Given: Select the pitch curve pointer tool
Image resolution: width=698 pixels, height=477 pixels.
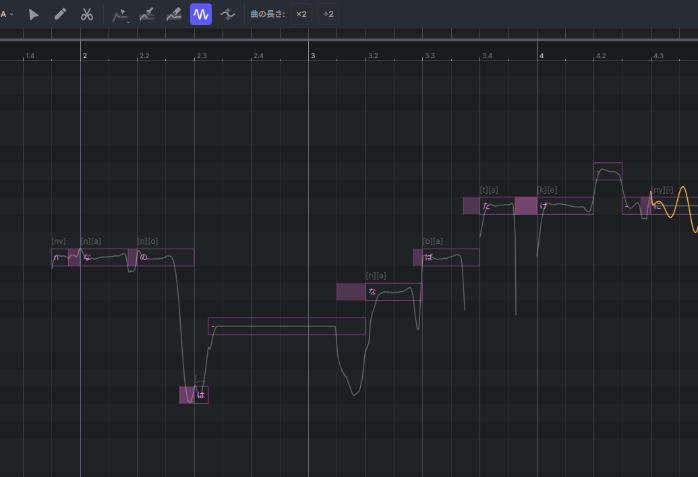Looking at the screenshot, I should point(120,15).
